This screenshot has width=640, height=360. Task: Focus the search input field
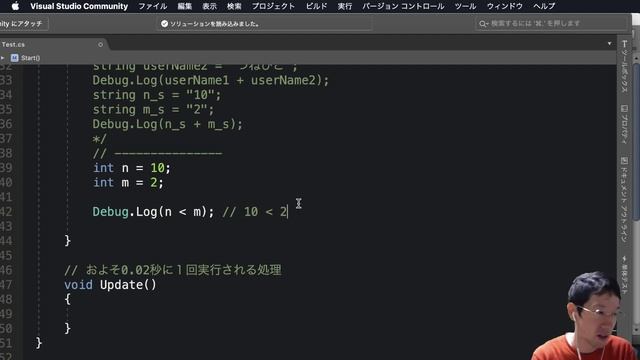[551, 24]
